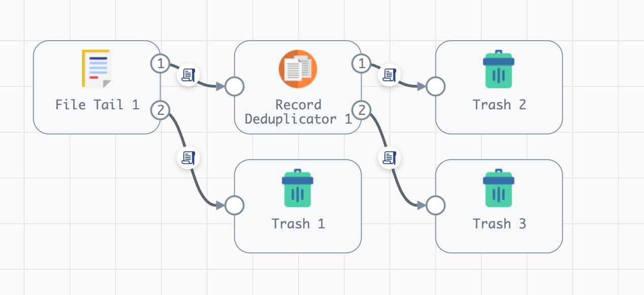Select the File Tail 1 origin icon
Image resolution: width=644 pixels, height=295 pixels.
[x=96, y=69]
